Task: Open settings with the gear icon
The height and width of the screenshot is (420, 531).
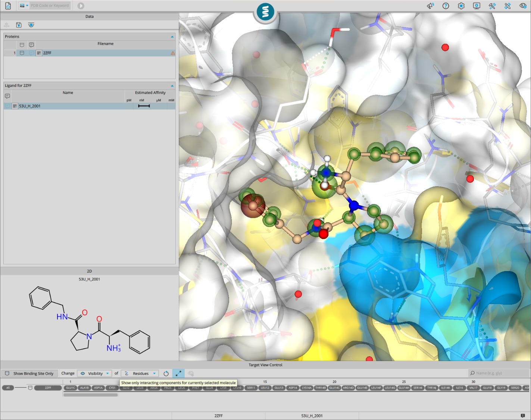Action: coord(461,6)
